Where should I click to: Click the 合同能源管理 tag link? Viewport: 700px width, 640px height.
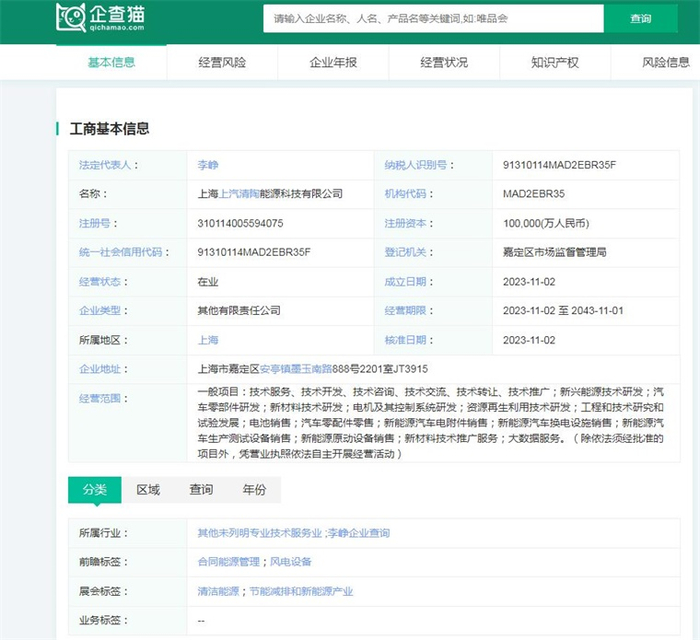click(x=227, y=563)
